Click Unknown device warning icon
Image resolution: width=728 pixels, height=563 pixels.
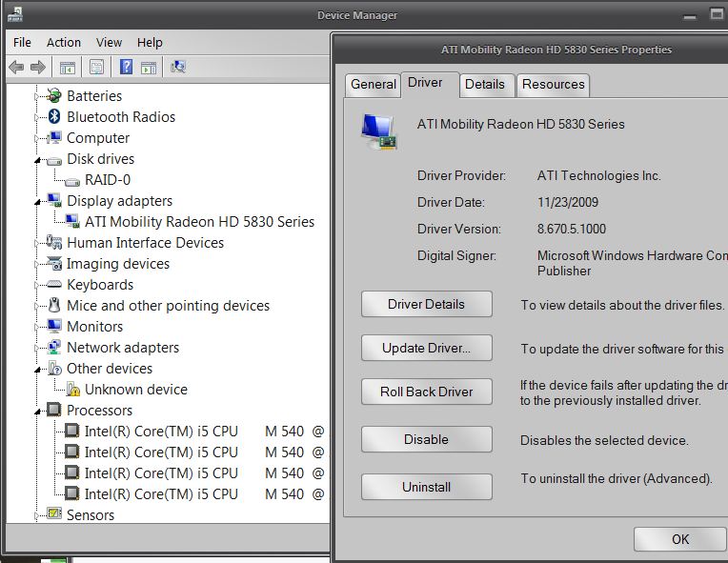tap(72, 389)
